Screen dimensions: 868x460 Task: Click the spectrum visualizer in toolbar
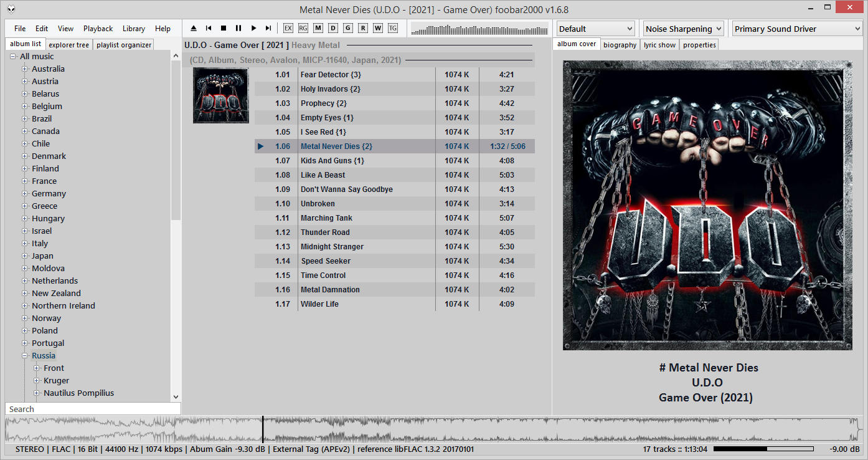pos(479,29)
